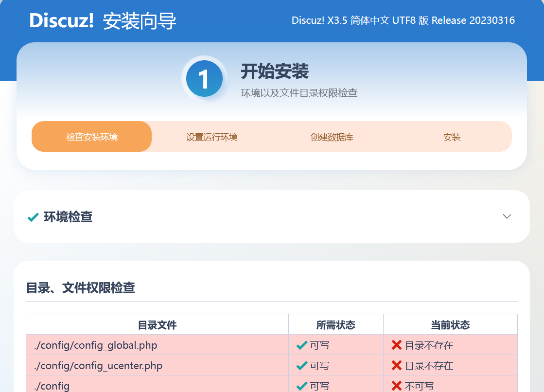Screen dimensions: 544x392
Task: Expand the 环境检查 section chevron
Action: click(x=507, y=216)
